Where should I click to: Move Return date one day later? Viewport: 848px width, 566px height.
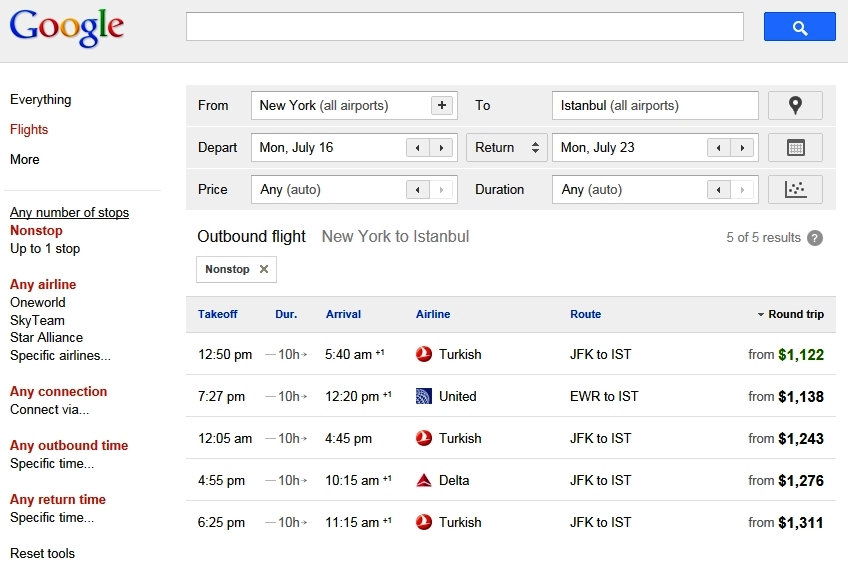(x=742, y=148)
